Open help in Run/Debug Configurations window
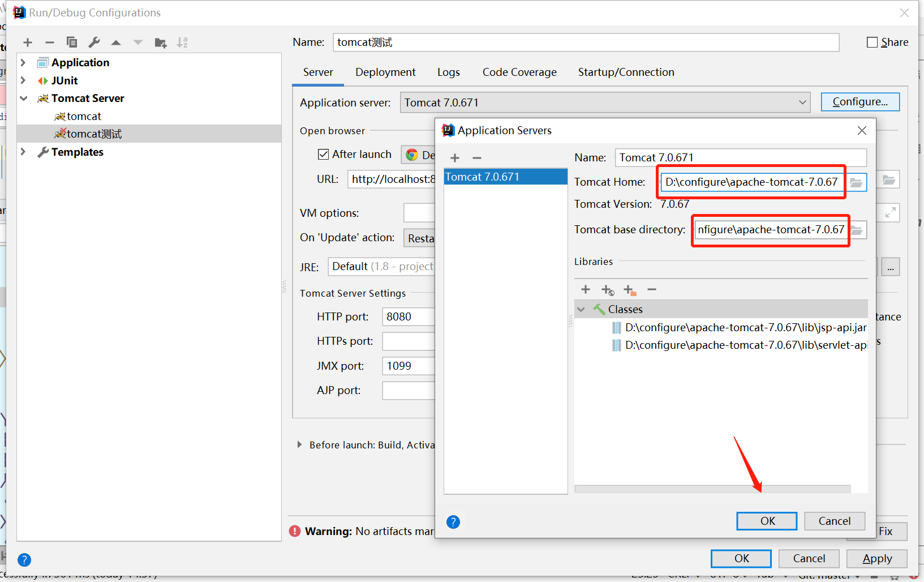The image size is (924, 582). tap(24, 560)
